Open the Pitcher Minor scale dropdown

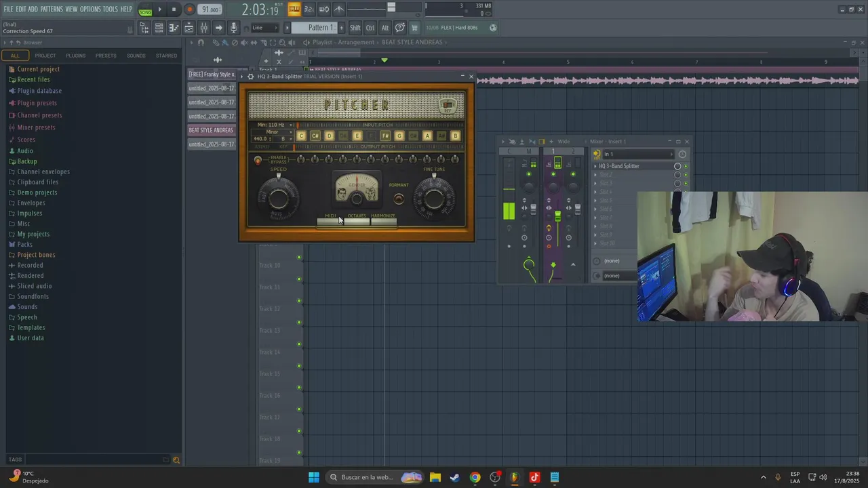point(273,132)
